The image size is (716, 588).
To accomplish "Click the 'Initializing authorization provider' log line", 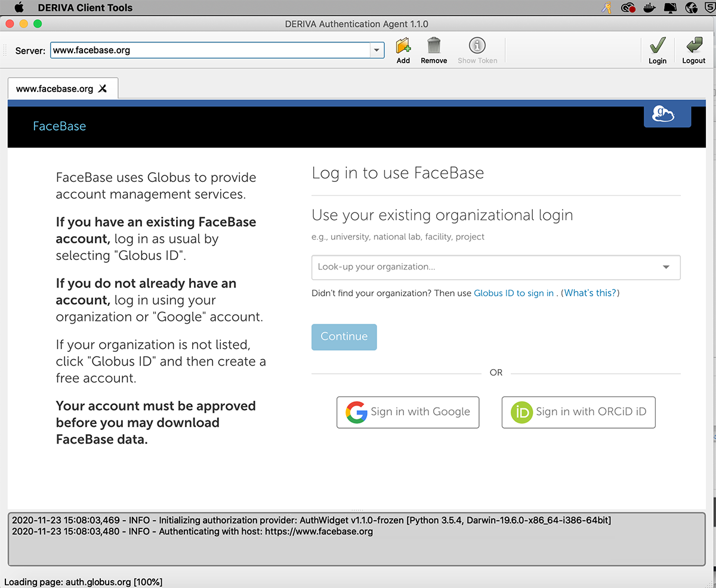I will [311, 521].
